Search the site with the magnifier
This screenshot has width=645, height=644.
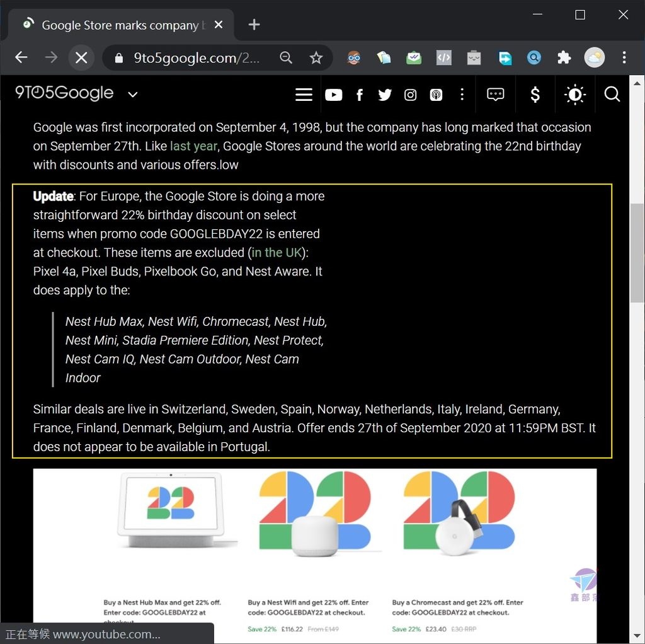(x=612, y=95)
